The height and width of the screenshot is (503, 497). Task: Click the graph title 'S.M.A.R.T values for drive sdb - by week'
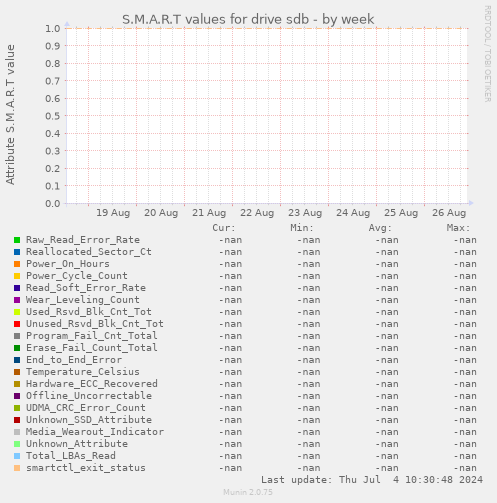pos(248,20)
